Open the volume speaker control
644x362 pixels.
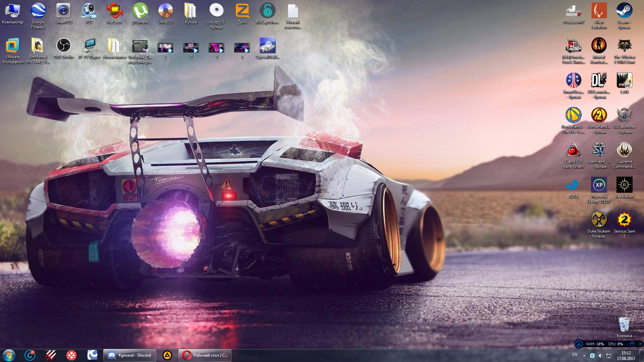click(600, 355)
